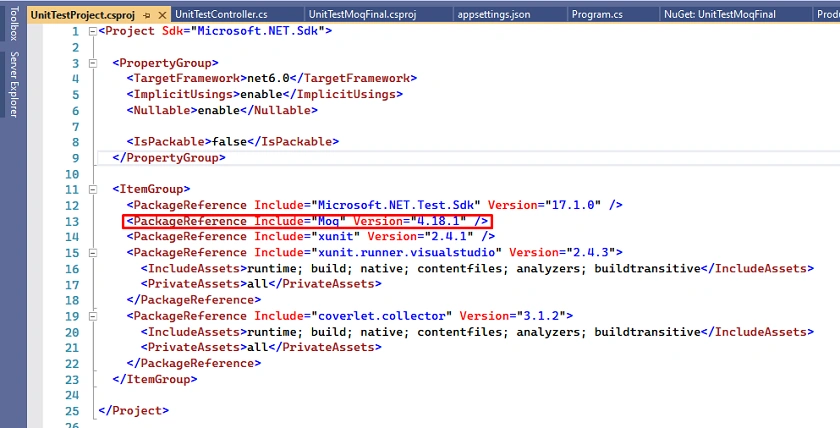The width and height of the screenshot is (840, 428).
Task: Click the "xunit.runner.visualstudio" package name
Action: pos(407,252)
